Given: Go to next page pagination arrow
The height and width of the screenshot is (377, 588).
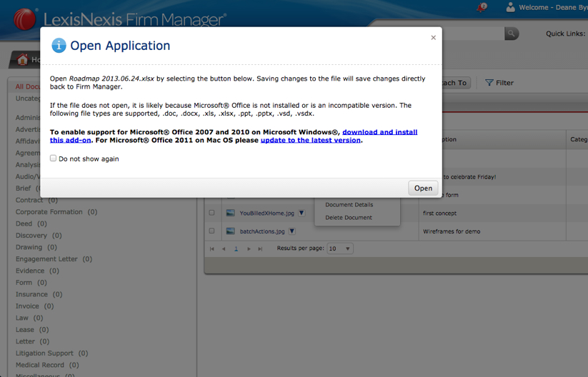Looking at the screenshot, I should (249, 249).
